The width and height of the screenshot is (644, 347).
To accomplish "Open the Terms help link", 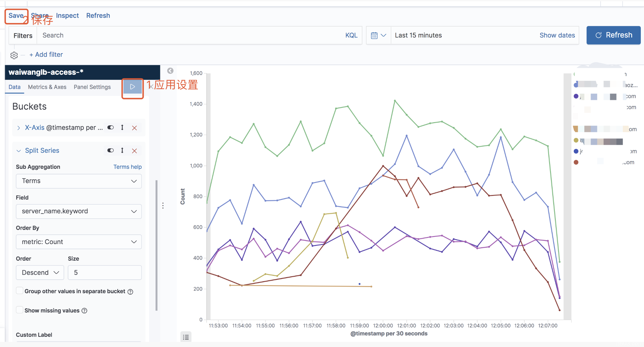I will pos(127,167).
